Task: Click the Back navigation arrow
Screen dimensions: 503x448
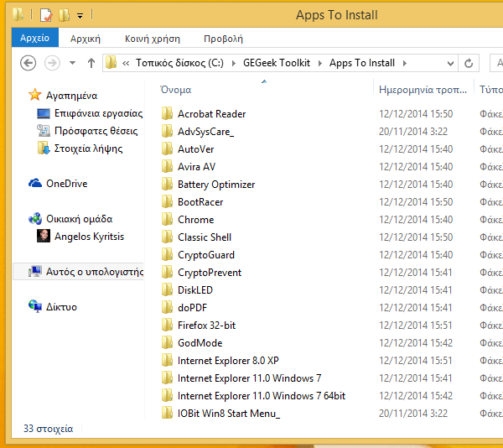Action: pyautogui.click(x=28, y=63)
